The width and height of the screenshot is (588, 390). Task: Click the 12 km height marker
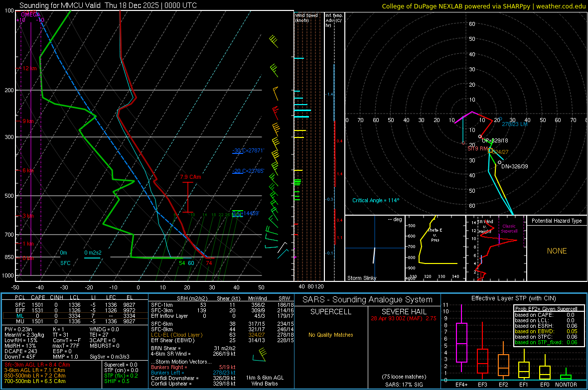[x=29, y=68]
